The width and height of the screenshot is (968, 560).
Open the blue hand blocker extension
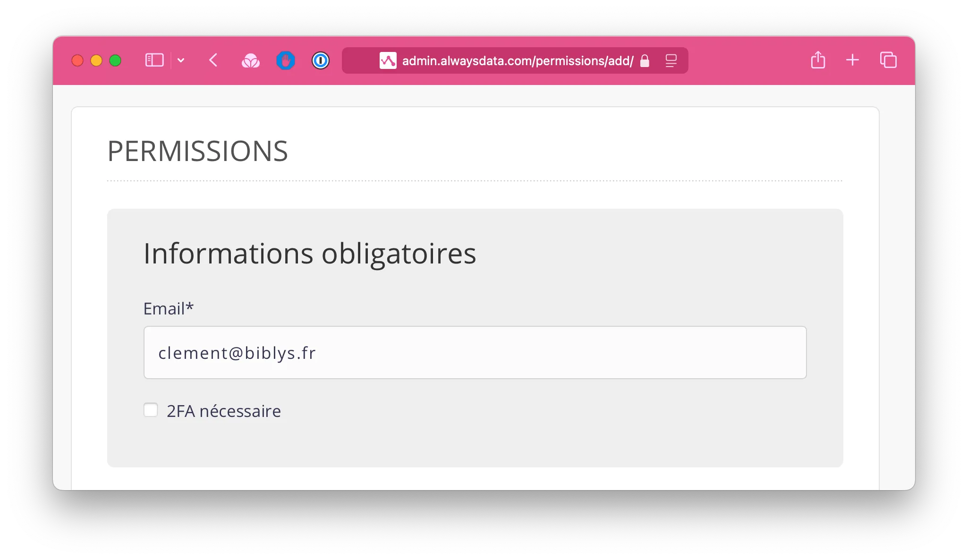point(286,60)
